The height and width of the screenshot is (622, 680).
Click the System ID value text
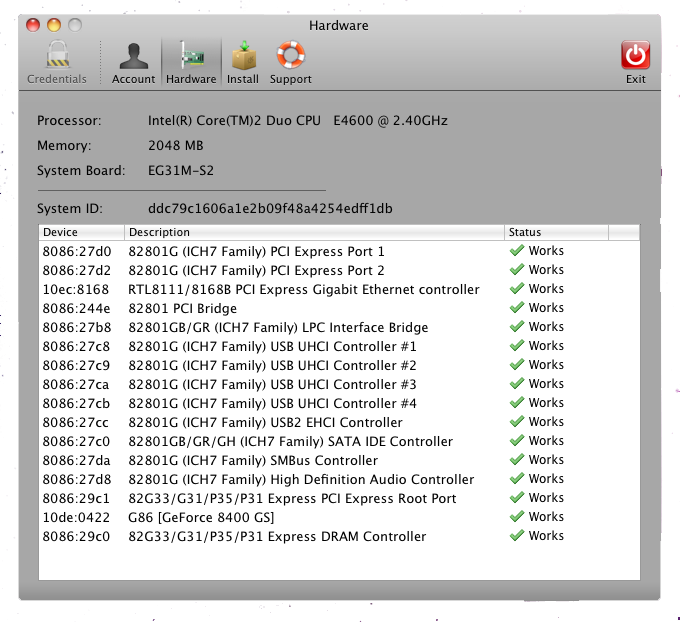[x=270, y=209]
